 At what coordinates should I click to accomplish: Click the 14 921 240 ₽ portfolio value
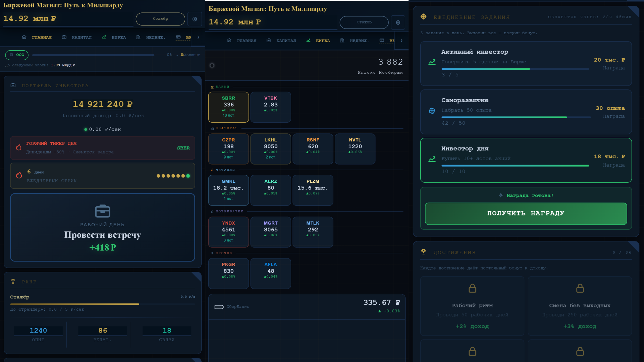point(103,104)
